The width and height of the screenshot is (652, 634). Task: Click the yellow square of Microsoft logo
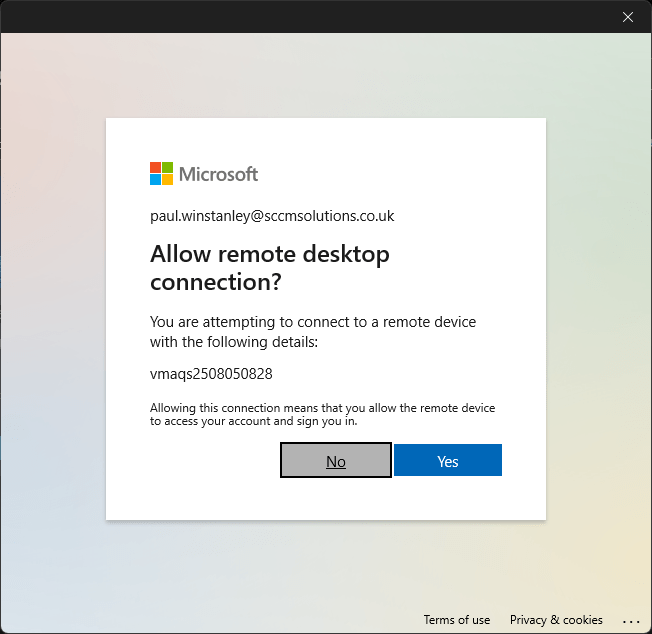pos(167,180)
